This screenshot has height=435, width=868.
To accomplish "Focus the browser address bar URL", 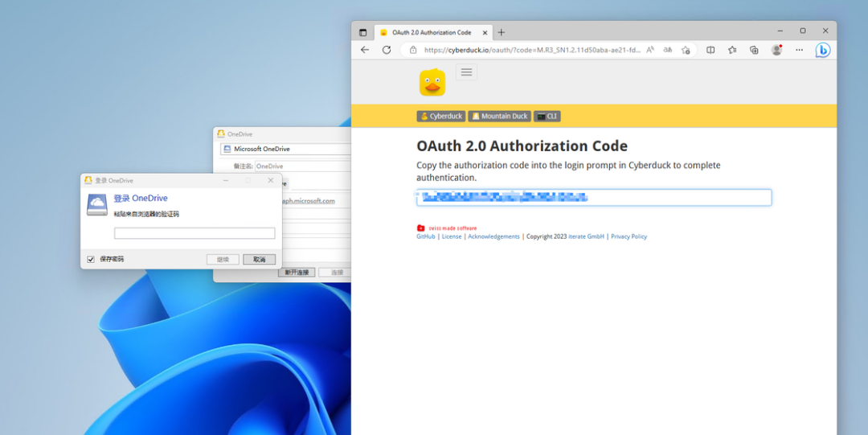I will pyautogui.click(x=533, y=50).
